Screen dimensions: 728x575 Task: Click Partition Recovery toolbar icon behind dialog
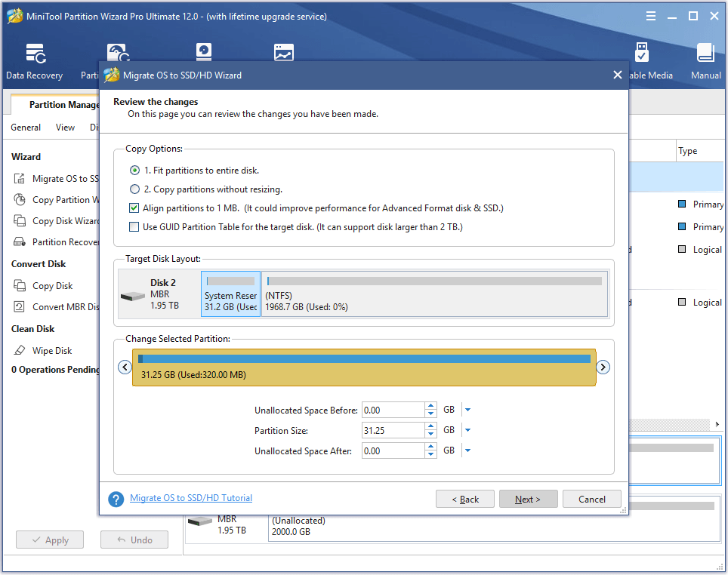click(118, 52)
